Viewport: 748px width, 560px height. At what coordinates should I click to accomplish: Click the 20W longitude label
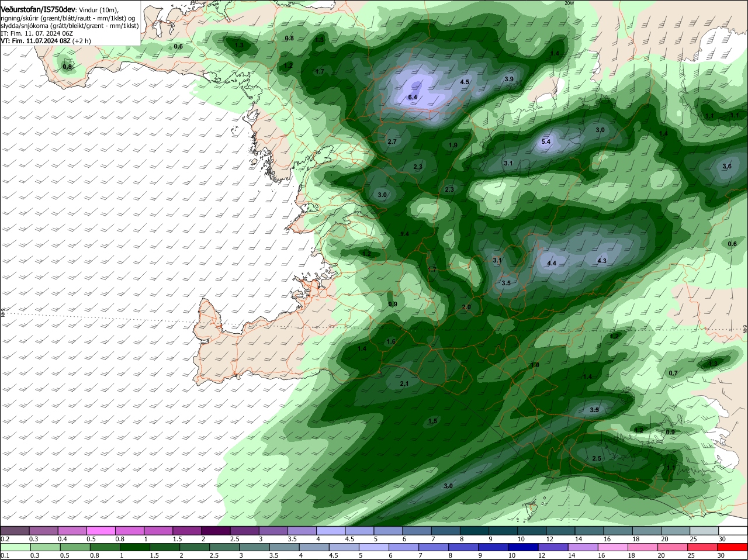point(569,3)
